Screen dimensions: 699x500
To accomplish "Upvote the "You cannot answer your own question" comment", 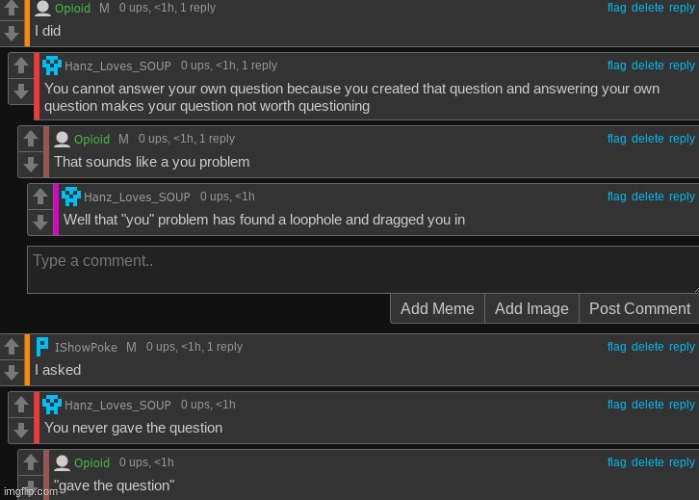I will 21,67.
